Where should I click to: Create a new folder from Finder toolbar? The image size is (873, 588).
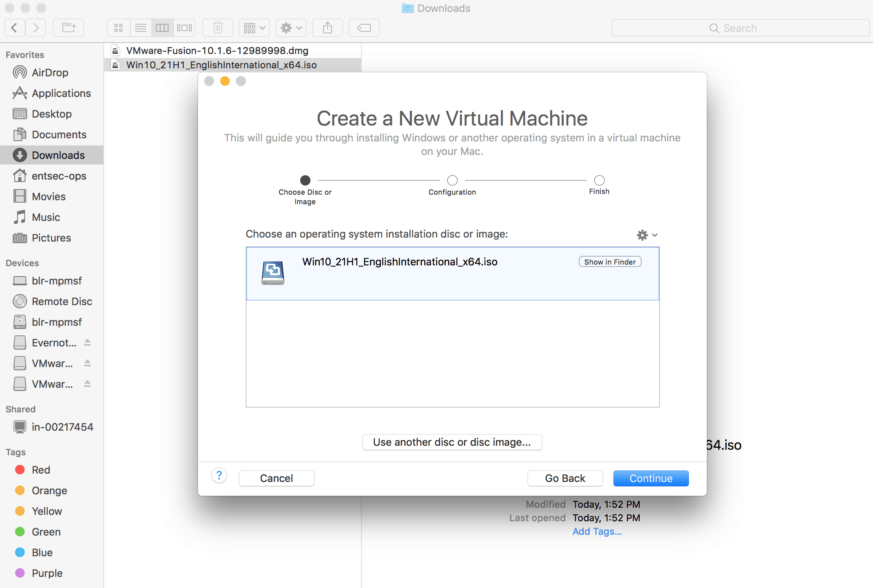(x=68, y=28)
